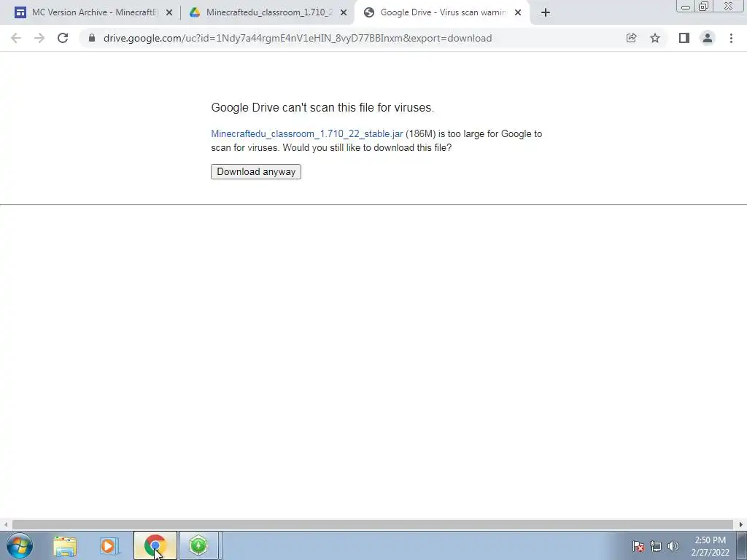Click the scrollbar left arrow
The image size is (747, 560).
pyautogui.click(x=6, y=525)
